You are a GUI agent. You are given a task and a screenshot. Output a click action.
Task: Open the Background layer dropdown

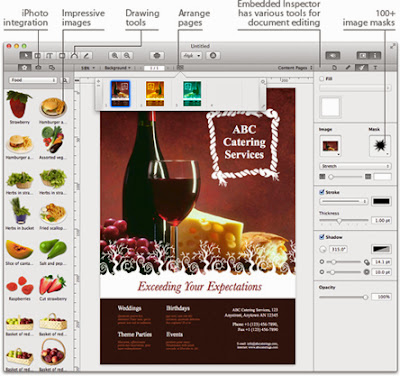(117, 68)
